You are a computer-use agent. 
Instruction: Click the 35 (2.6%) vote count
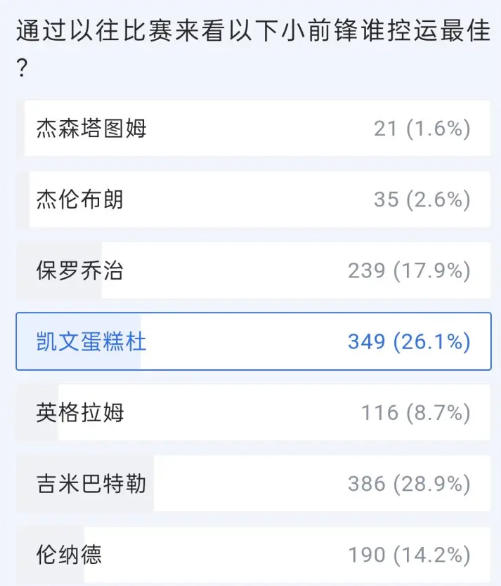click(422, 200)
